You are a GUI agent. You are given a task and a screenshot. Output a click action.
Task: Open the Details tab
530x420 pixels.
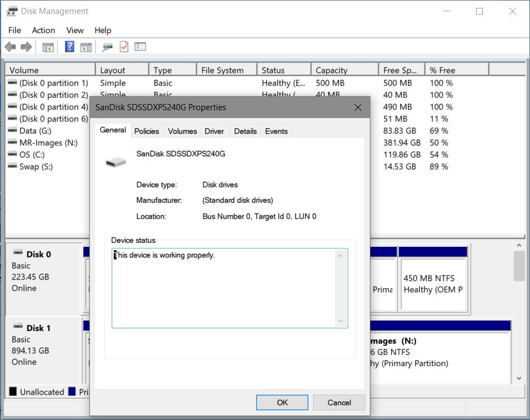(x=246, y=131)
